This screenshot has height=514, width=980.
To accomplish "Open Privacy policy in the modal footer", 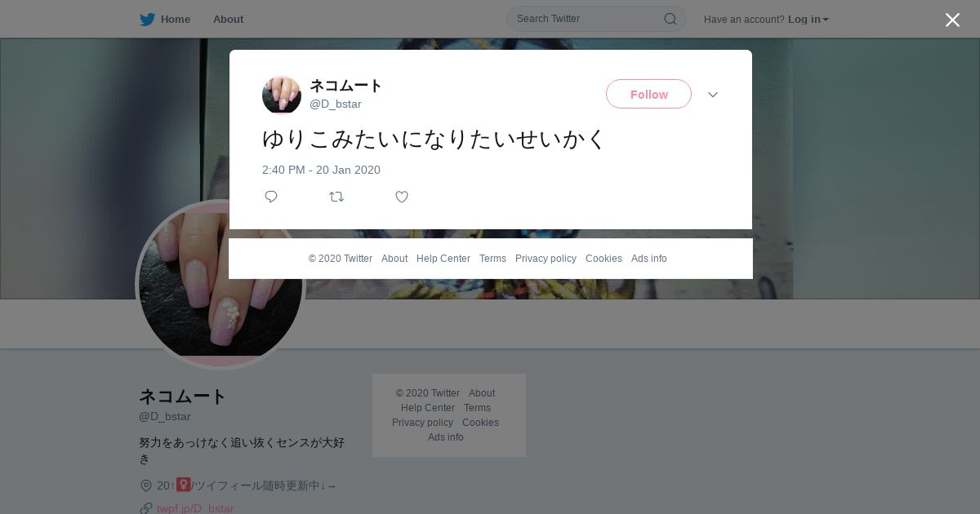I will tap(546, 259).
